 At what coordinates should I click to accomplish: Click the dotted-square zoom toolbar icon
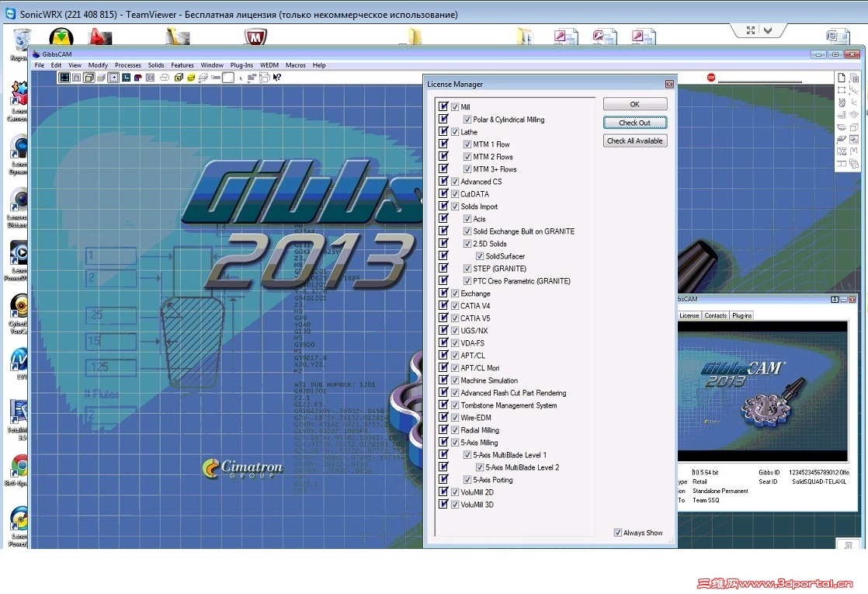click(113, 78)
